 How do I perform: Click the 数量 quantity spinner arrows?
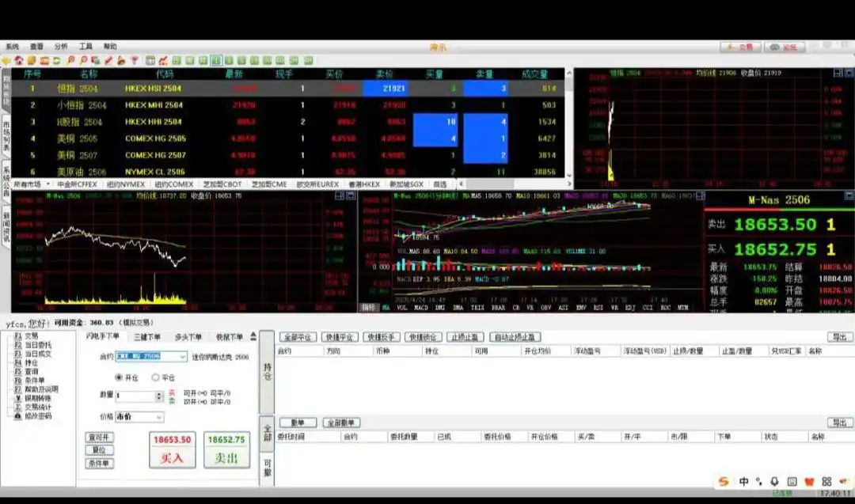click(x=160, y=396)
